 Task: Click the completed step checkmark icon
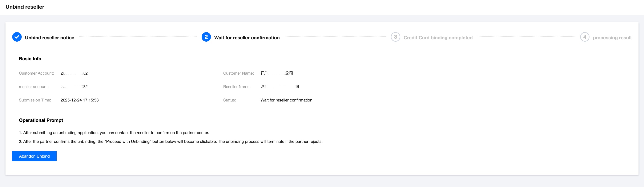click(17, 37)
